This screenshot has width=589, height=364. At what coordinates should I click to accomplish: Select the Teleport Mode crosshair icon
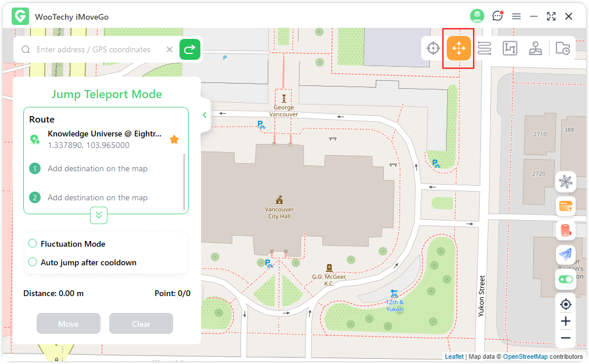(x=433, y=49)
